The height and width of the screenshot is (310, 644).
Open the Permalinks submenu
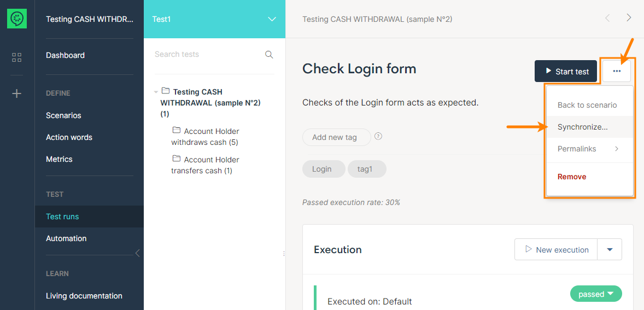tap(588, 149)
